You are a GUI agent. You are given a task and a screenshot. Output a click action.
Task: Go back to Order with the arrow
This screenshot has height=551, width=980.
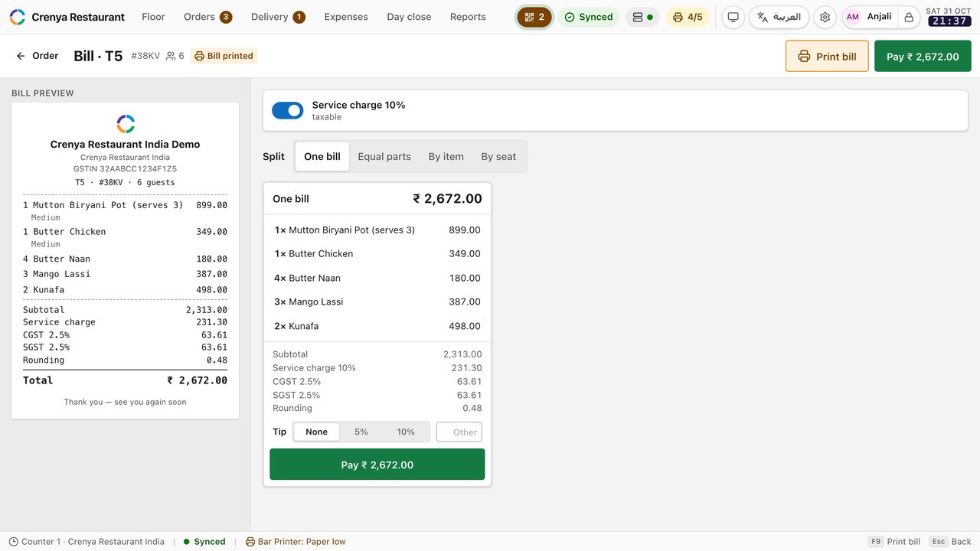click(37, 56)
